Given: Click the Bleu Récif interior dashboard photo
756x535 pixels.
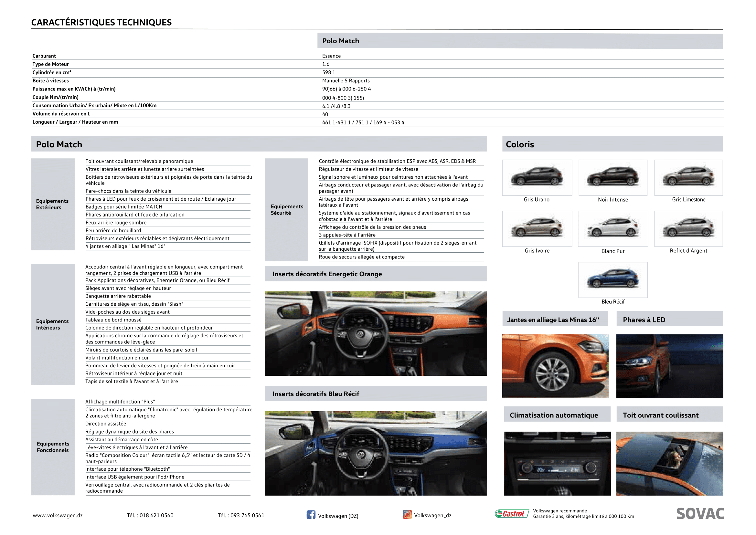Looking at the screenshot, I should point(375,453).
